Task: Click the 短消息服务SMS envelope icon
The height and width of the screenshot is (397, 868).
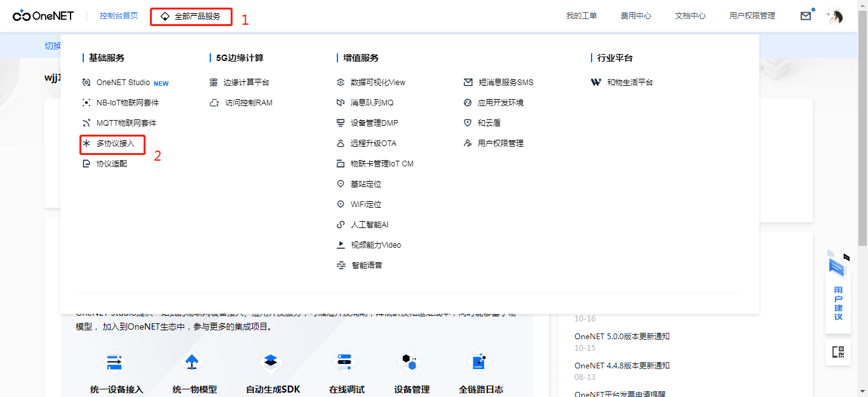Action: point(468,83)
